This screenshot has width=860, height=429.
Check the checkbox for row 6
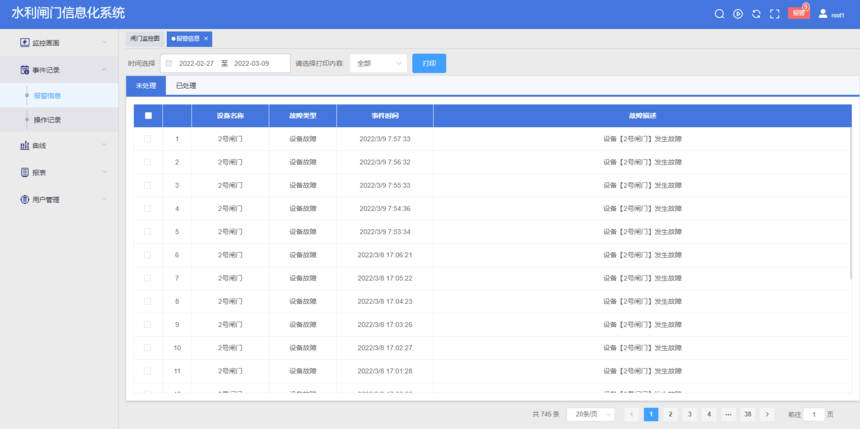pyautogui.click(x=148, y=255)
